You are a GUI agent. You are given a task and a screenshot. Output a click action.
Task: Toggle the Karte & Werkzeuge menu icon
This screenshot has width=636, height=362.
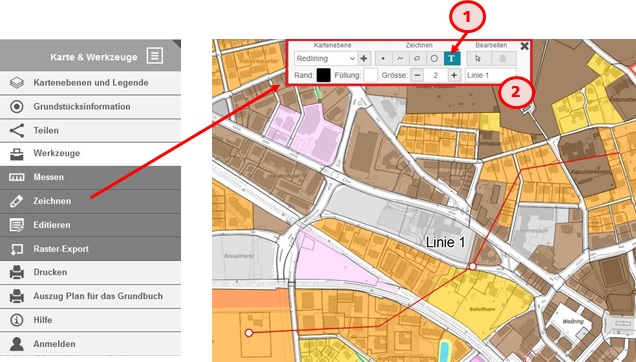point(155,56)
